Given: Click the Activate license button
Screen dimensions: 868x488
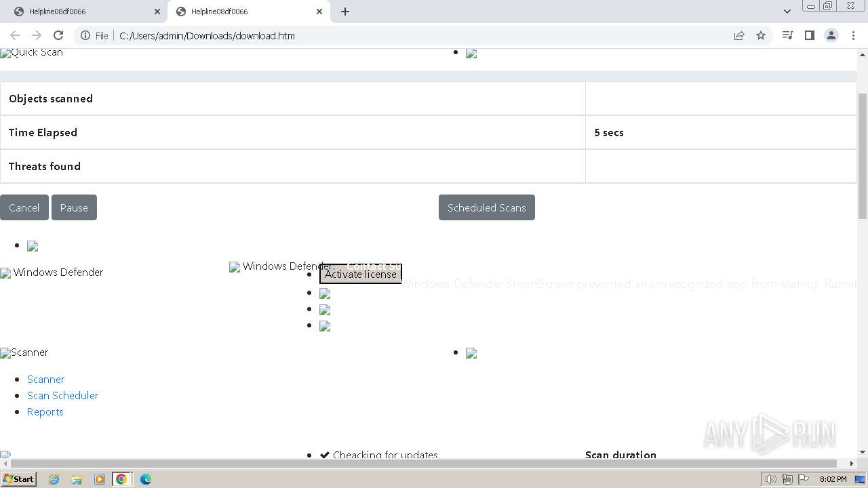Looking at the screenshot, I should click(x=361, y=274).
